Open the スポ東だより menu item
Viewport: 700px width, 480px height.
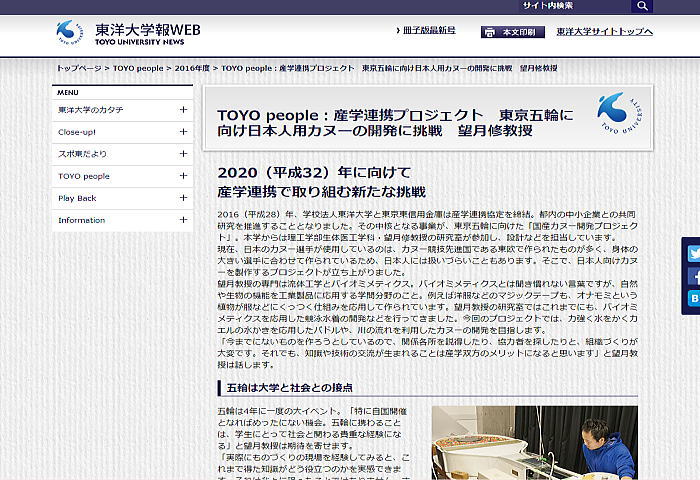[123, 154]
